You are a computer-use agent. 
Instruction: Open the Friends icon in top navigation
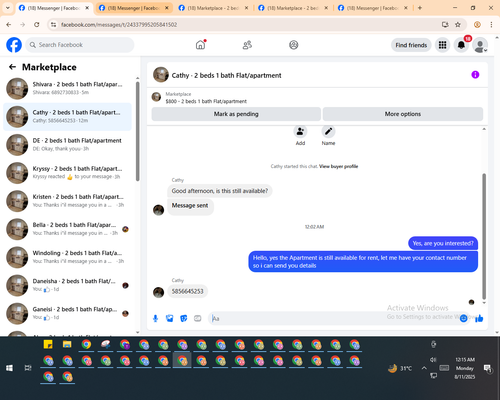pos(247,45)
